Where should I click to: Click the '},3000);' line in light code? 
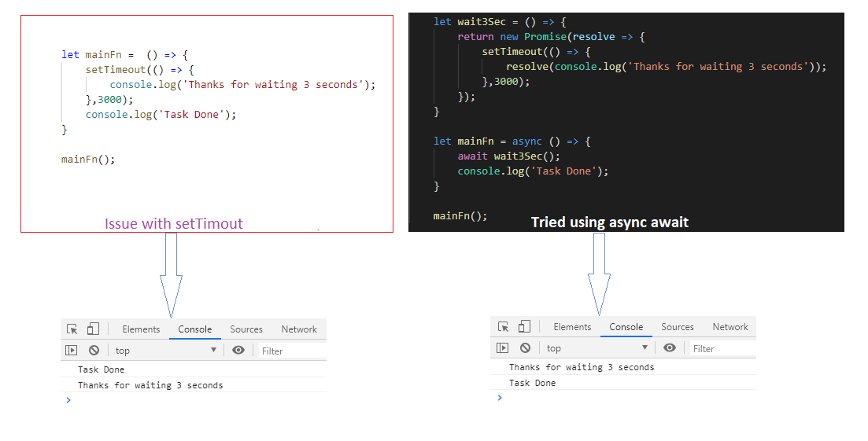109,100
